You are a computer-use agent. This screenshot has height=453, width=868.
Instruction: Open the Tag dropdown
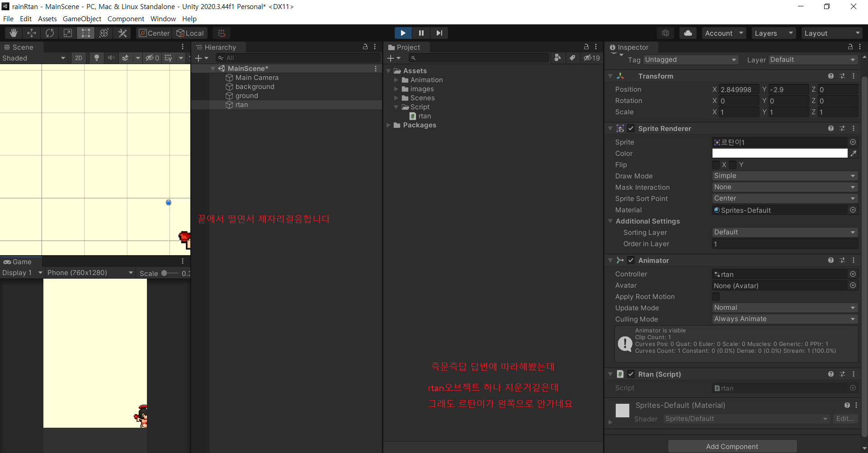tap(691, 60)
